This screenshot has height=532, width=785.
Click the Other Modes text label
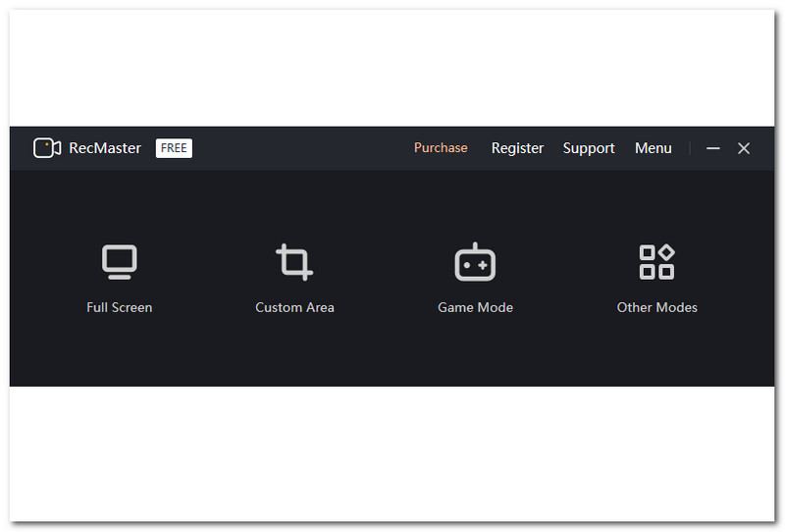point(656,307)
